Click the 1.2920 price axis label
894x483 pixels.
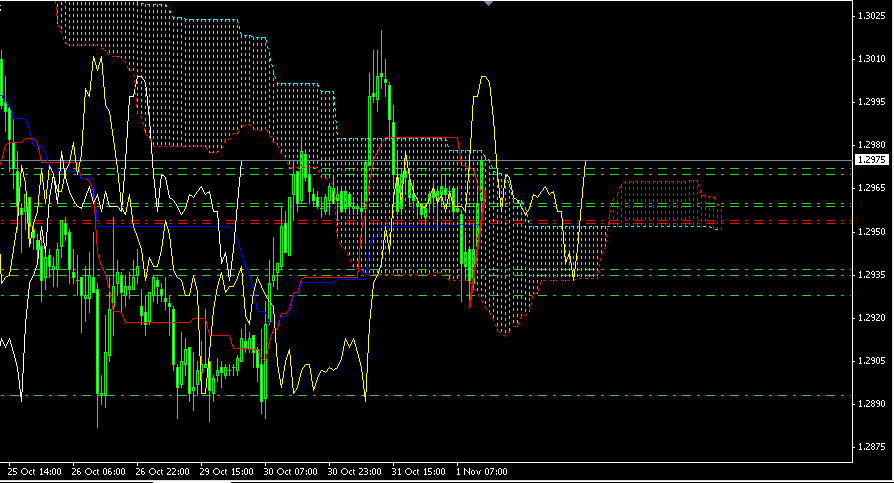click(872, 318)
